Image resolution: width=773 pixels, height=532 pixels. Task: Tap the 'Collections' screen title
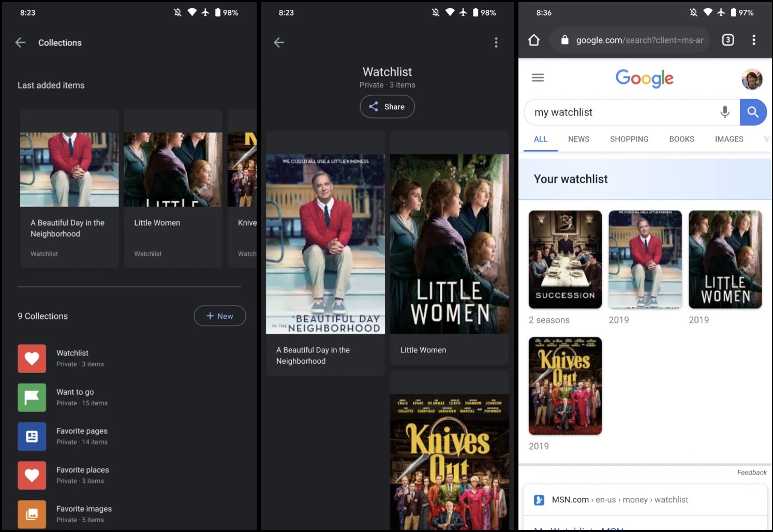[x=60, y=43]
